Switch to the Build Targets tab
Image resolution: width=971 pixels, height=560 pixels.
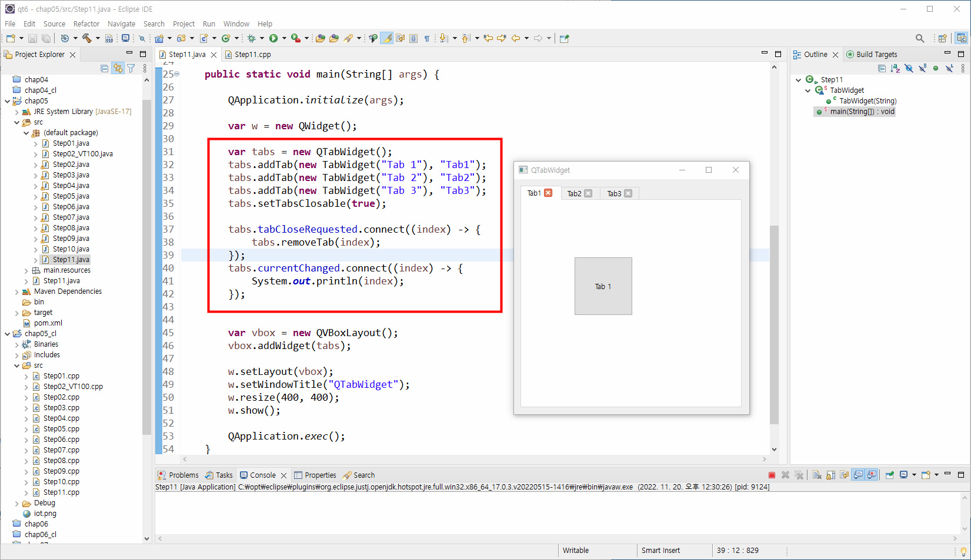click(872, 54)
